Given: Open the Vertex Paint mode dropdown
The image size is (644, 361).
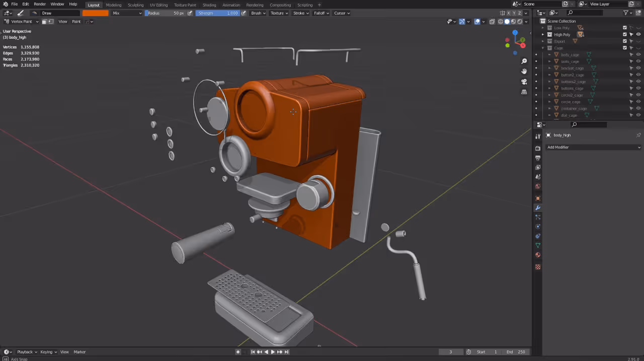Looking at the screenshot, I should pos(20,21).
